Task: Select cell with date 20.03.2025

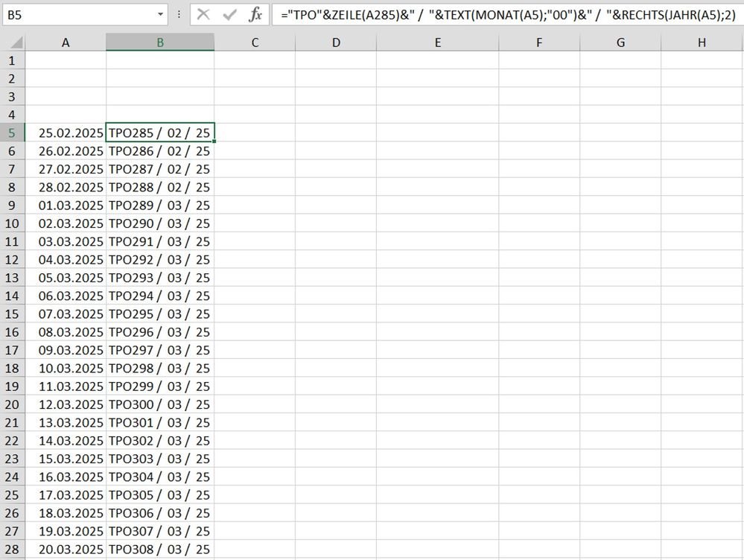Action: tap(66, 549)
